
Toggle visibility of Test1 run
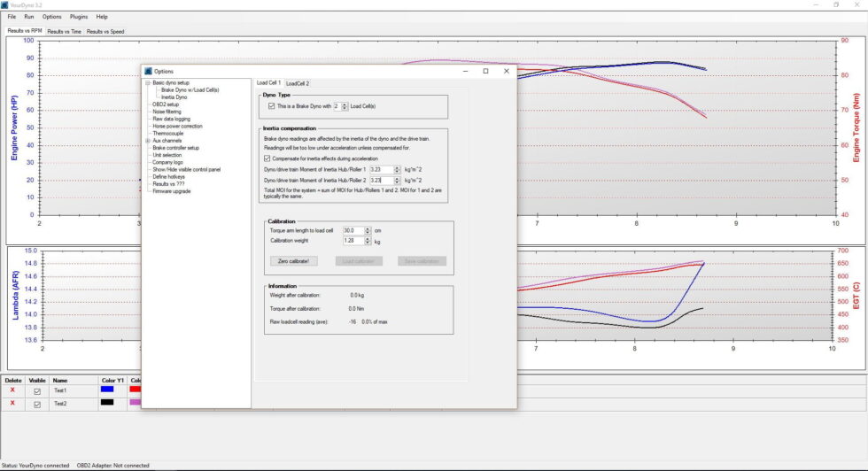pyautogui.click(x=37, y=390)
